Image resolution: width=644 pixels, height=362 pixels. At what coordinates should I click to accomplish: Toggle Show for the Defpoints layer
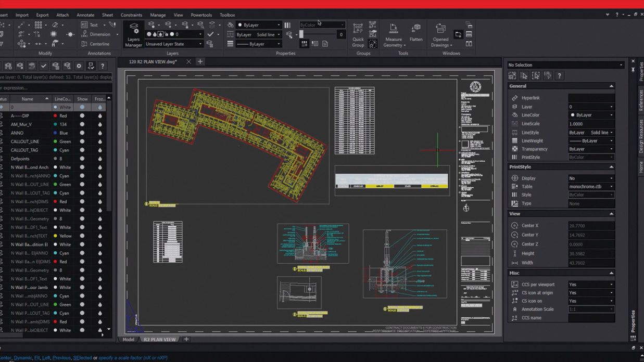coord(82,159)
